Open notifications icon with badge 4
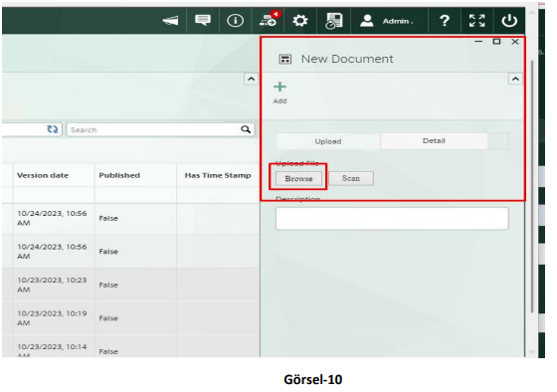The height and width of the screenshot is (392, 557). (x=270, y=20)
